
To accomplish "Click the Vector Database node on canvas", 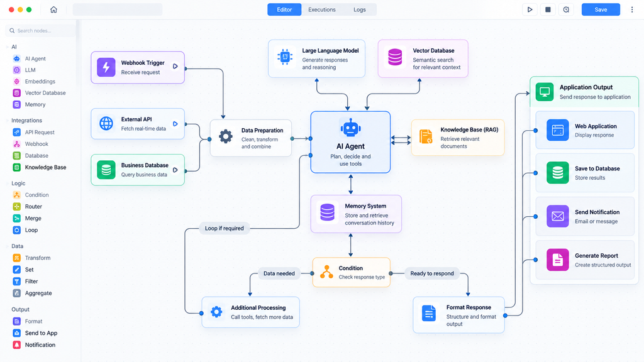I will coord(423,58).
